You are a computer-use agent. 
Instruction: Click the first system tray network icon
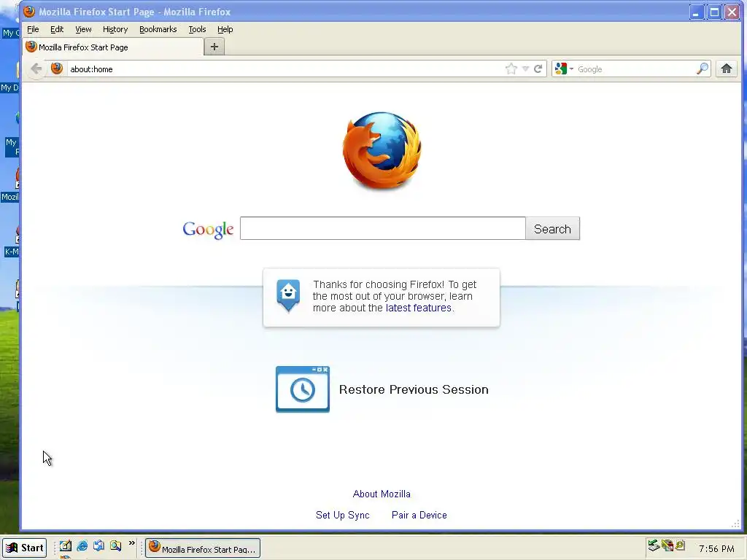click(654, 545)
